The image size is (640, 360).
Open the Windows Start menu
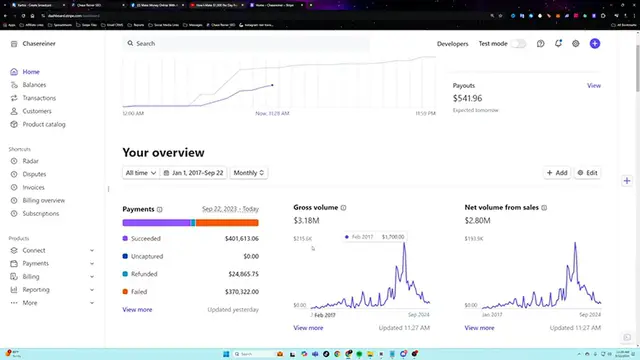pyautogui.click(x=226, y=354)
